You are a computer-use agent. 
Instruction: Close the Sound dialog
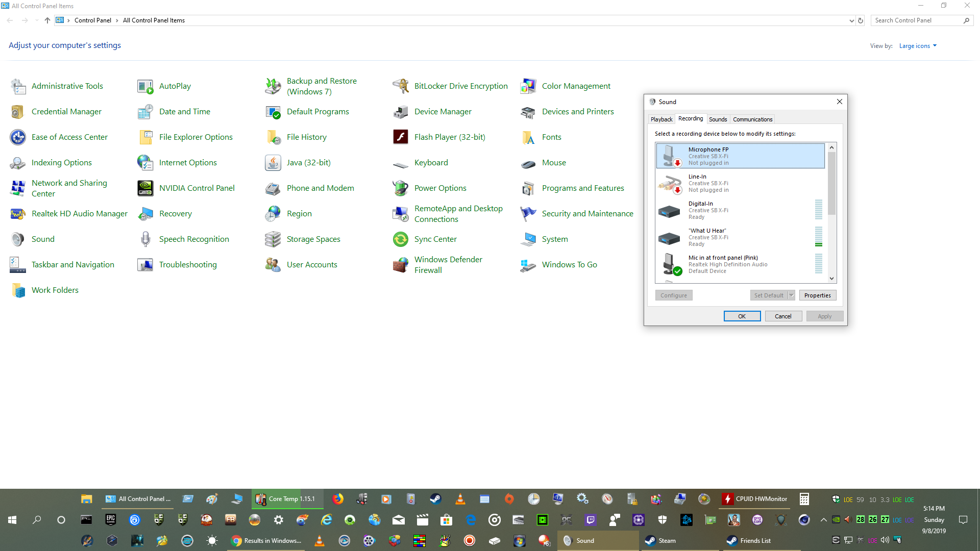pos(839,102)
